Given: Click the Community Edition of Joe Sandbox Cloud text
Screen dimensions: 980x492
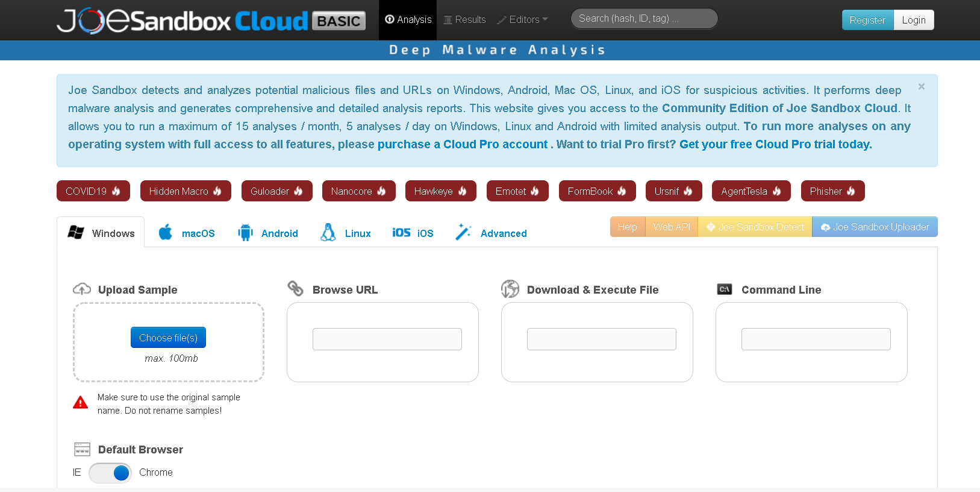Looking at the screenshot, I should [x=779, y=109].
